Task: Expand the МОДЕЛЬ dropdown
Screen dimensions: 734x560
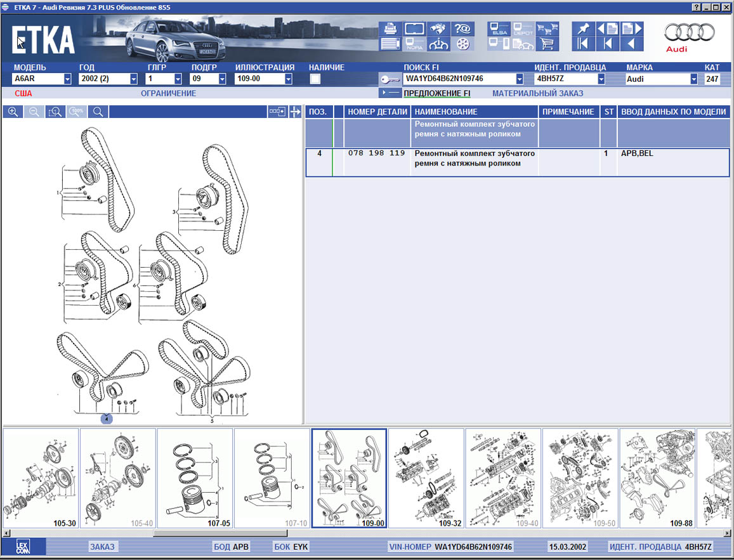Action: coord(67,79)
